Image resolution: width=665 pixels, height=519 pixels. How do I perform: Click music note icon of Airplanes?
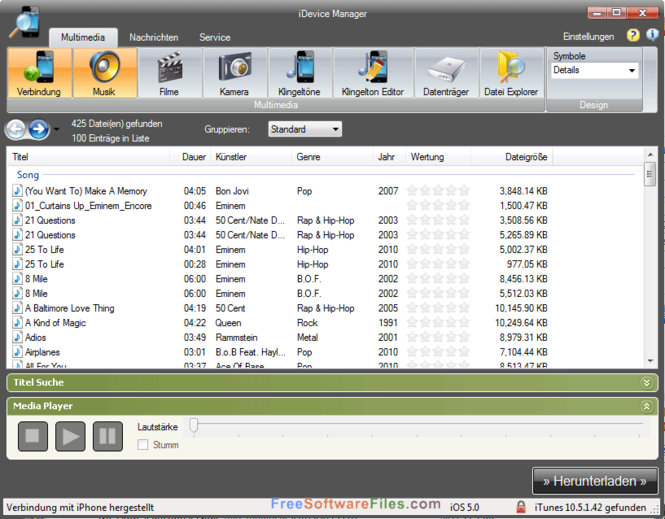(17, 352)
